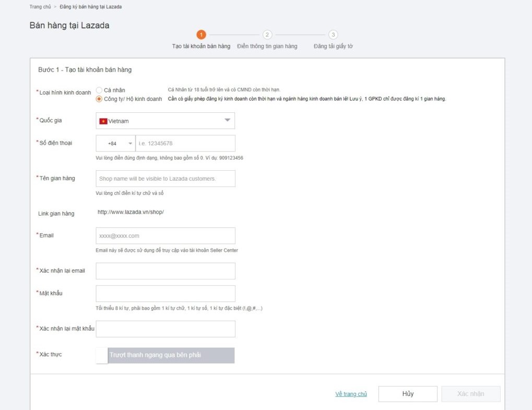
Task: Focus the Xác nhận lại email field
Action: [165, 271]
